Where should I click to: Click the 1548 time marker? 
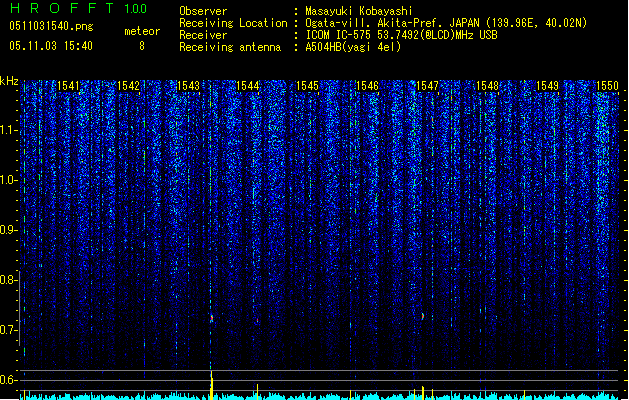(487, 86)
